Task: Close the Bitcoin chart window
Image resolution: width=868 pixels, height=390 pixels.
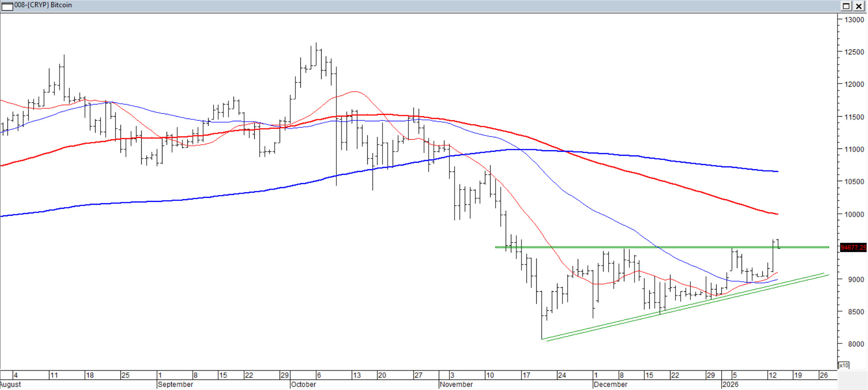Action: [x=859, y=6]
